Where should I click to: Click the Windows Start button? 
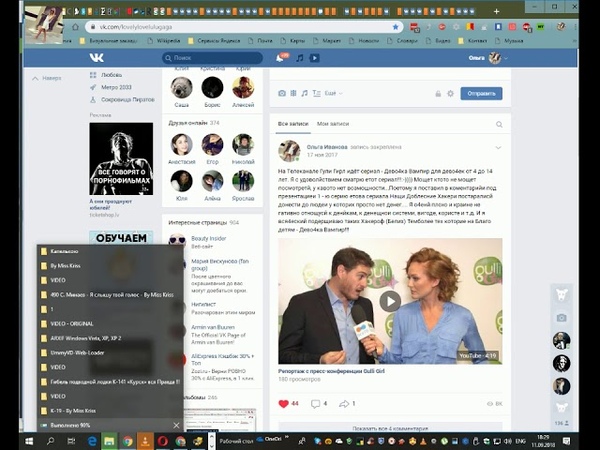click(x=13, y=440)
